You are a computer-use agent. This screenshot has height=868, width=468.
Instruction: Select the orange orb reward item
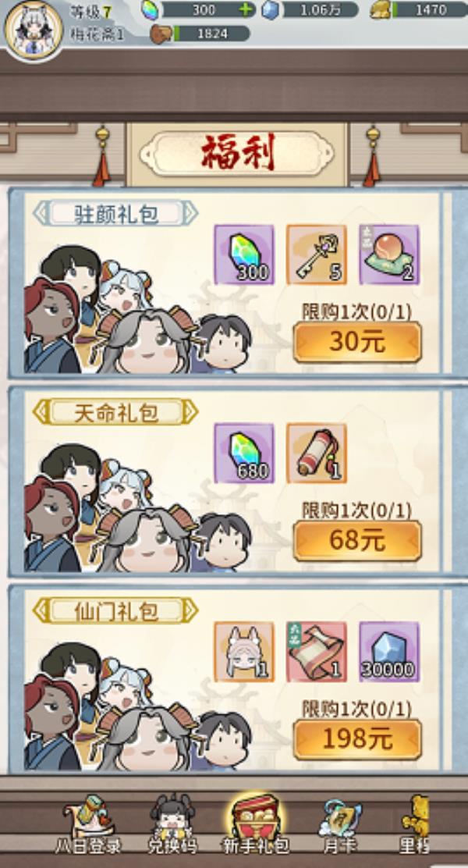(389, 254)
